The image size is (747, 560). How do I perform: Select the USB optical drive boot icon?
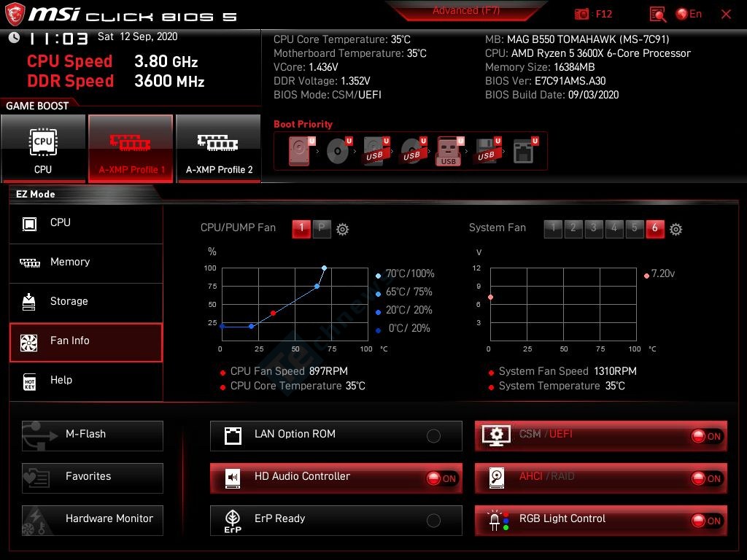[x=413, y=151]
